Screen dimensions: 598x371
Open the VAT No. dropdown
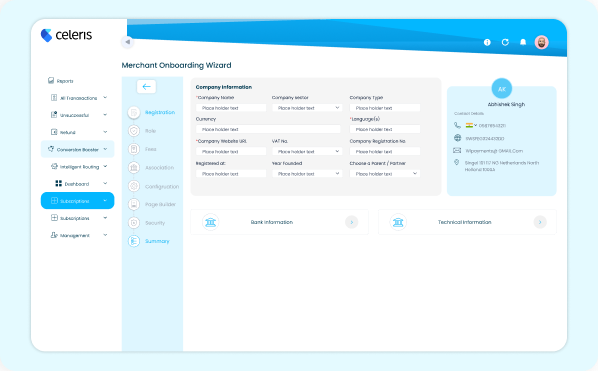307,151
